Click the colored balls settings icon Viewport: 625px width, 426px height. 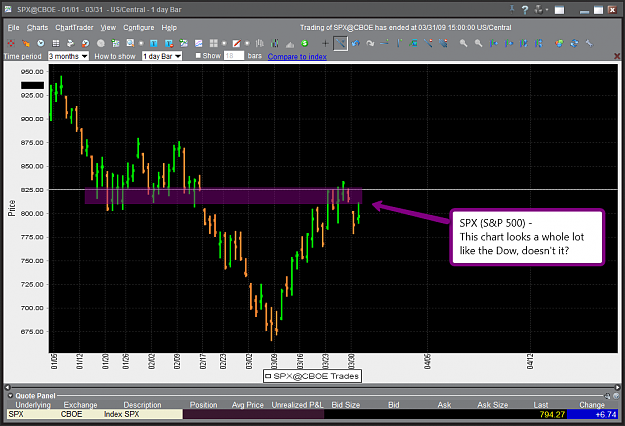(x=559, y=43)
